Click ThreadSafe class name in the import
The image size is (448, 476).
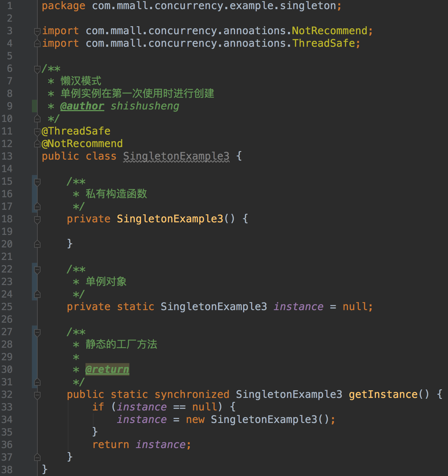coord(323,43)
